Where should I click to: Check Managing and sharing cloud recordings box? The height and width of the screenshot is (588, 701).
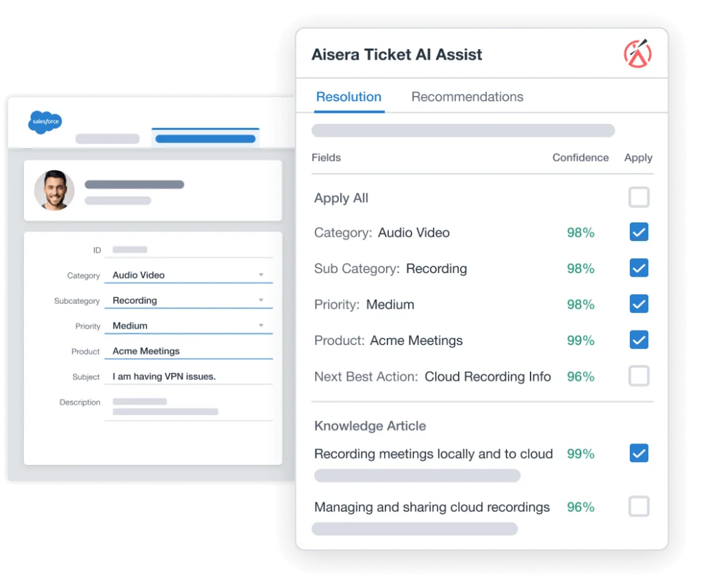(639, 507)
